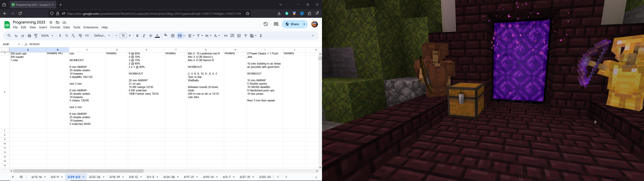Expand the Default font dropdown
The width and height of the screenshot is (644, 181).
(x=102, y=36)
